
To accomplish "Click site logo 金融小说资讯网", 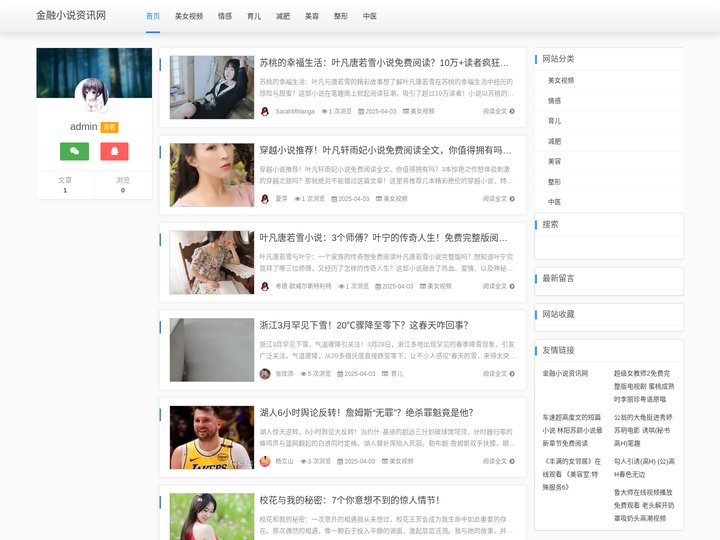I will (x=71, y=15).
